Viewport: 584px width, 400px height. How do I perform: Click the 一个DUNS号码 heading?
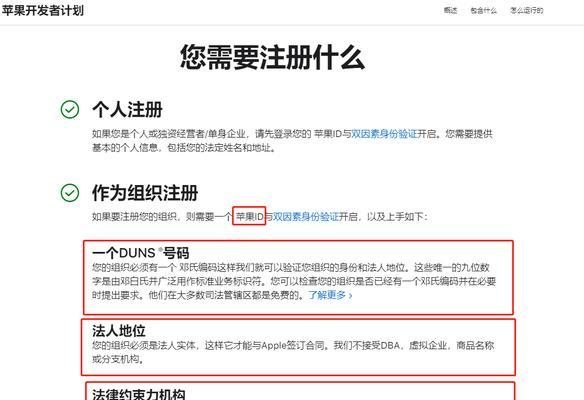tap(141, 253)
